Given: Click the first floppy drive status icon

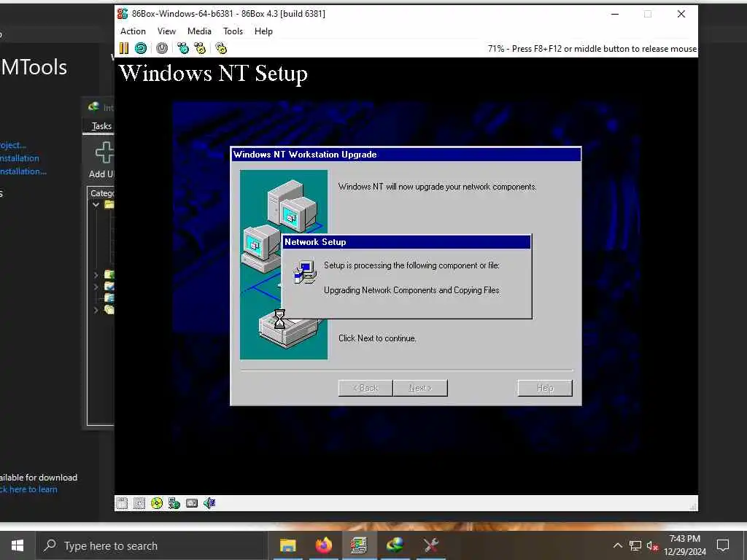Looking at the screenshot, I should coord(122,503).
